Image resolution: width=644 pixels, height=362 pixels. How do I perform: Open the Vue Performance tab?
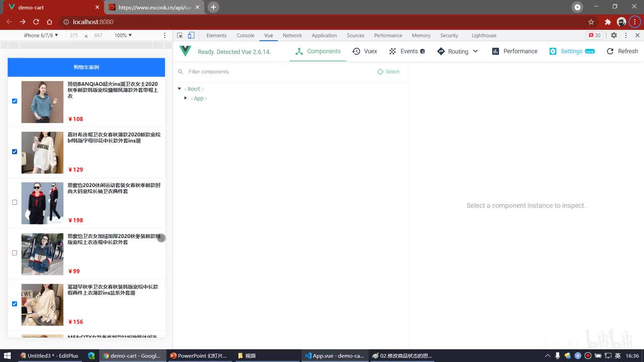coord(515,51)
